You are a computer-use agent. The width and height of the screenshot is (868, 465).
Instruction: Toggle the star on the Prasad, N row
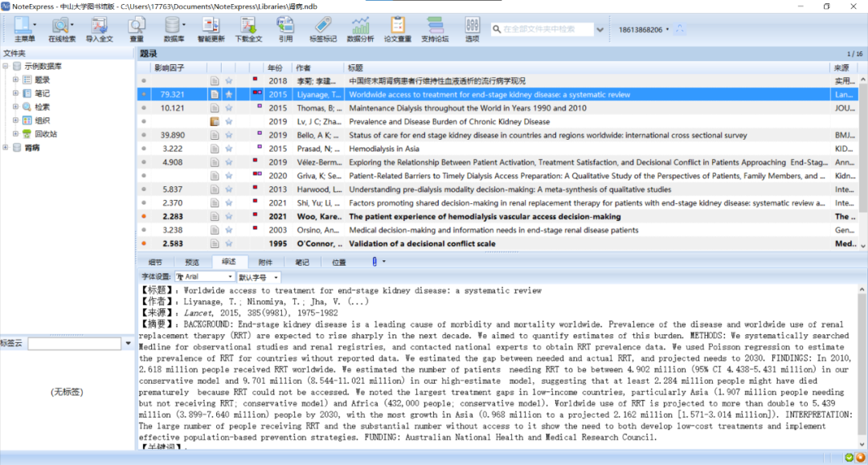[x=228, y=149]
